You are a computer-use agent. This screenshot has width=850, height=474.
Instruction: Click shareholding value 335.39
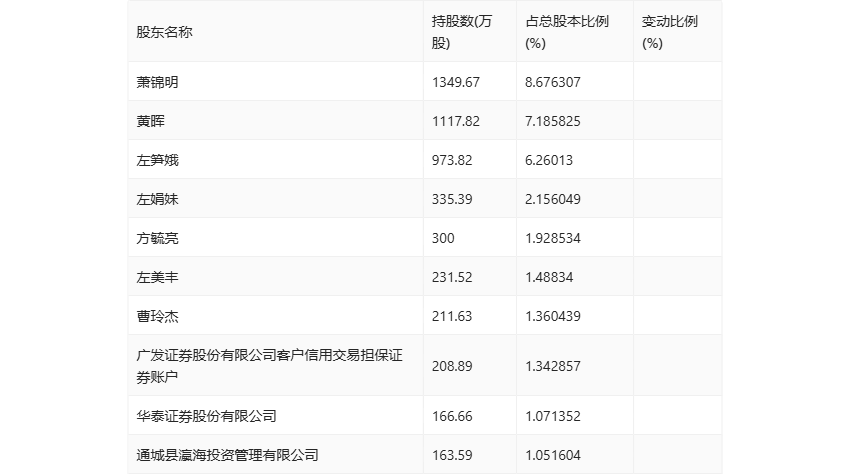(x=452, y=199)
